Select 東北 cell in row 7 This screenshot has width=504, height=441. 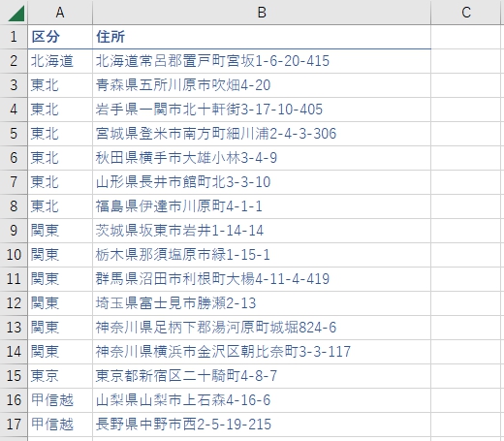point(60,182)
